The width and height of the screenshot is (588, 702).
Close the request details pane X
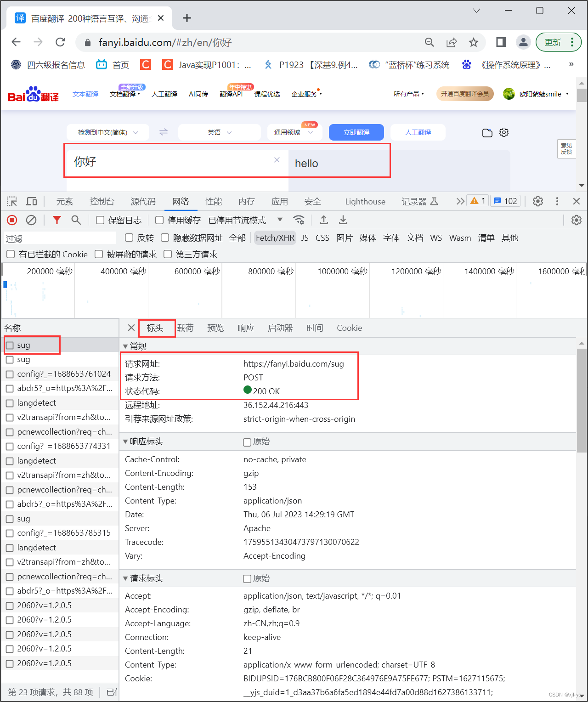pos(131,328)
